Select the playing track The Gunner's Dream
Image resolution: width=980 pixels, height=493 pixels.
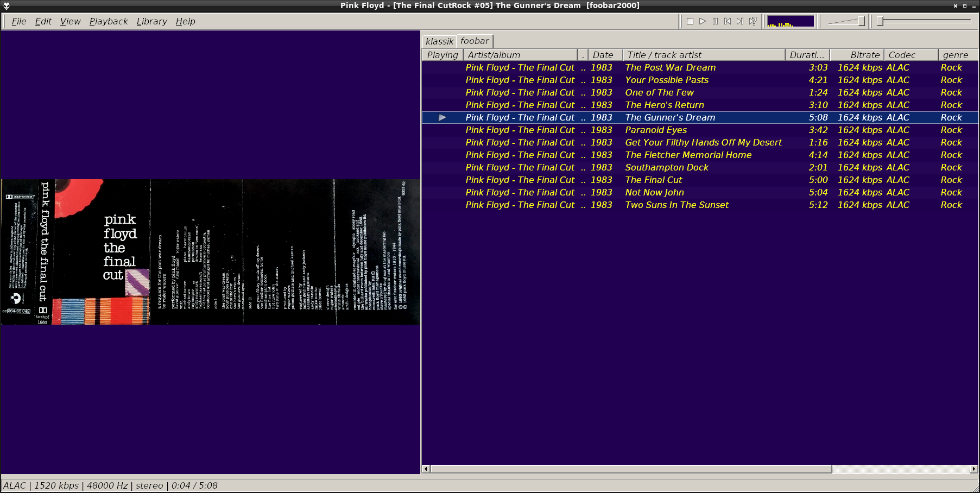tap(700, 117)
